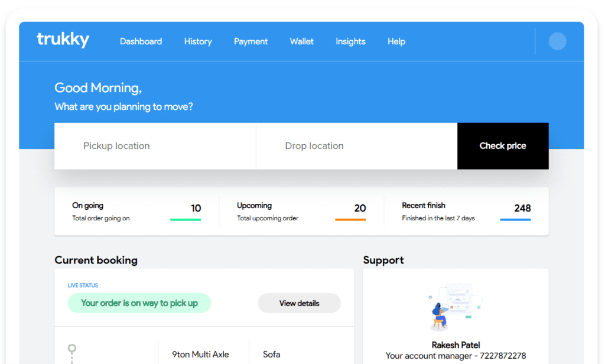
Task: Click the Good Morning greeting
Action: (x=98, y=88)
